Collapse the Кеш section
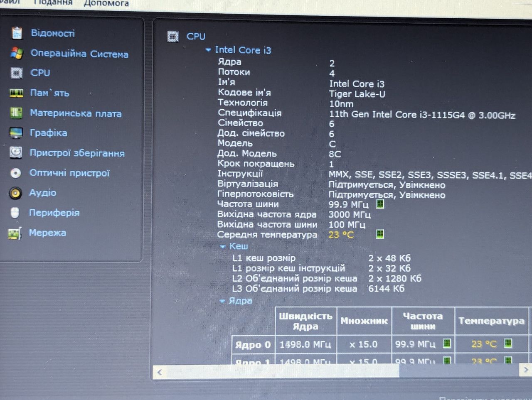 (223, 247)
